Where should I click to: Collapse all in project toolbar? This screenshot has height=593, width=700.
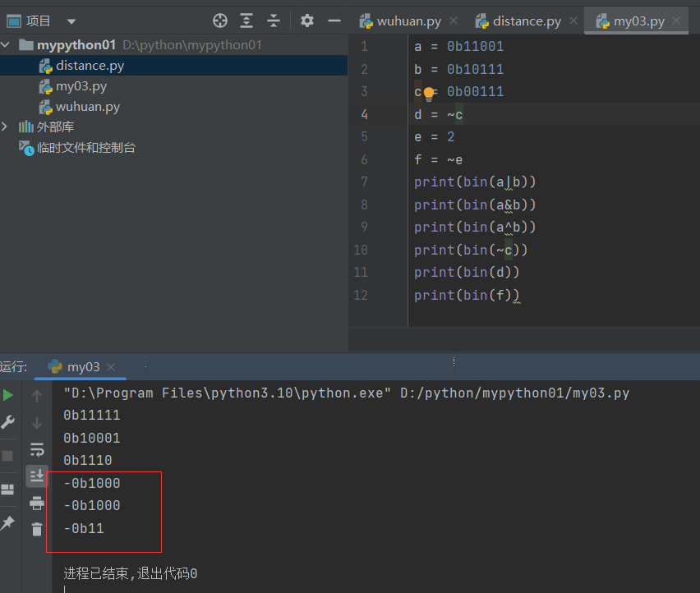[274, 21]
